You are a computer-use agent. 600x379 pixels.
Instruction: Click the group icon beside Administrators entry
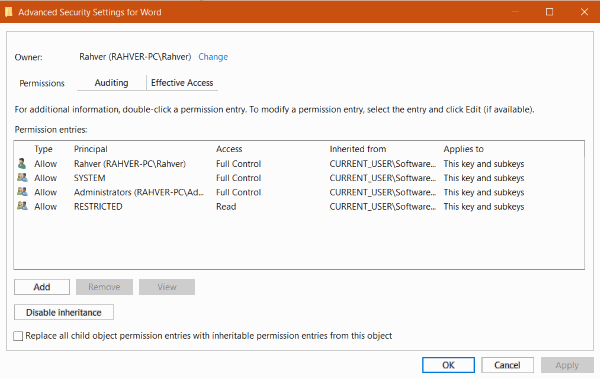pos(22,192)
